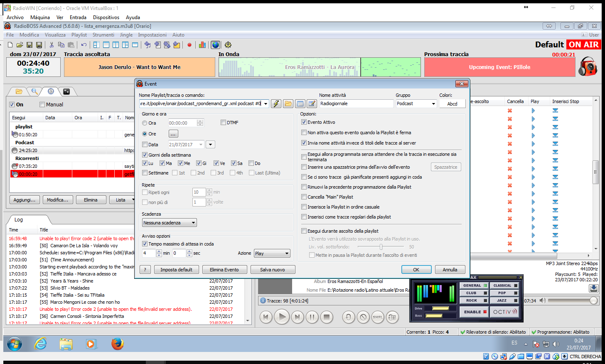Image resolution: width=605 pixels, height=364 pixels.
Task: Open the Gruppo Podcast dropdown
Action: [433, 103]
